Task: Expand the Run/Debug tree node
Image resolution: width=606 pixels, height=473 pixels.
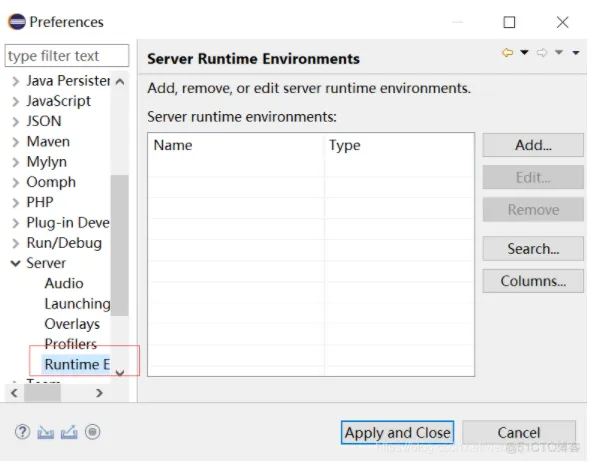Action: coord(15,243)
